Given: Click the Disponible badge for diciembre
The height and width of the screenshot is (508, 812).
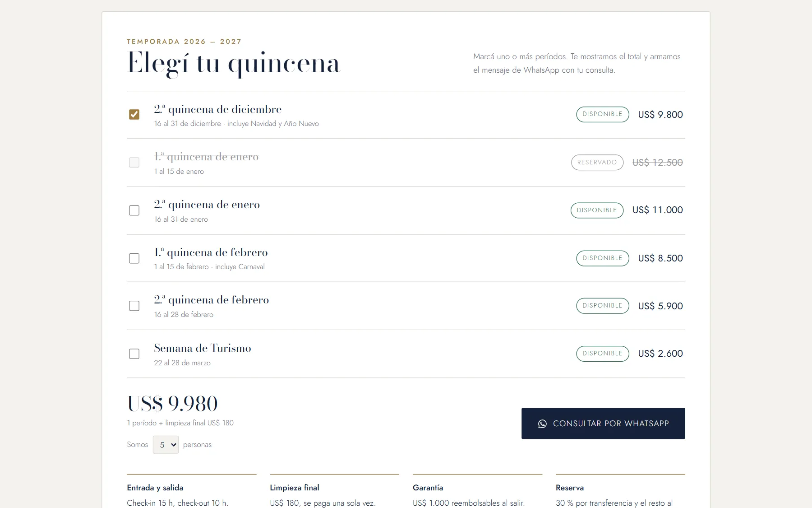Looking at the screenshot, I should point(602,114).
